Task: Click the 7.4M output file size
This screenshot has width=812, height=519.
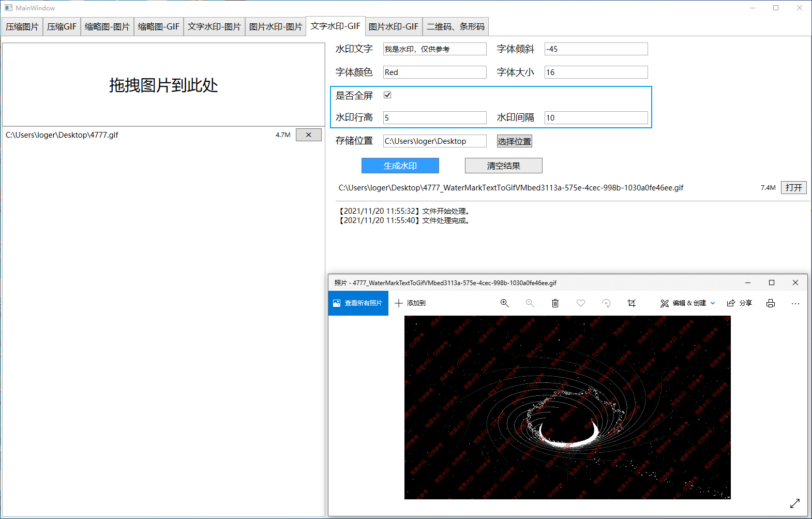Action: 768,188
